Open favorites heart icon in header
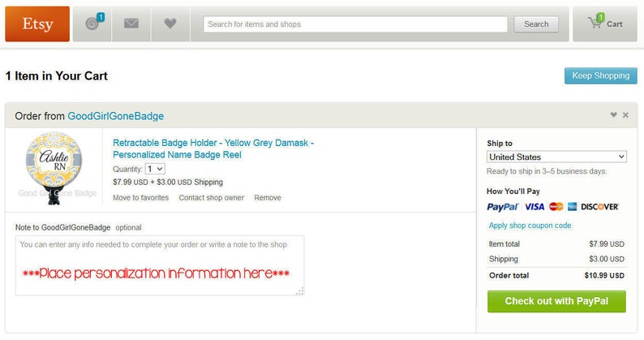This screenshot has width=644, height=340. [170, 24]
